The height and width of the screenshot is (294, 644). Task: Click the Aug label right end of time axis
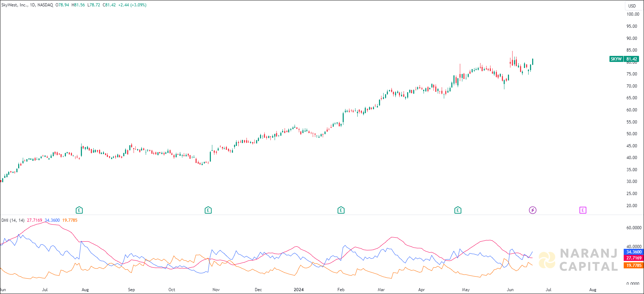point(593,290)
